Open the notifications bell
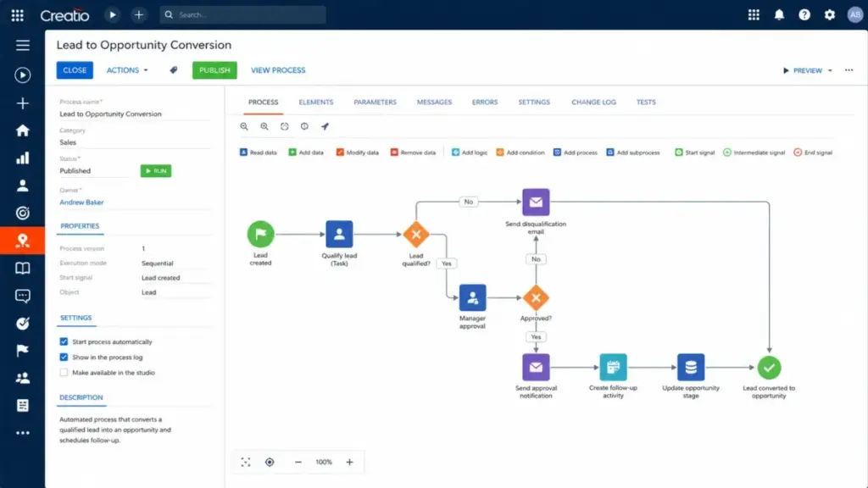868x488 pixels. (779, 15)
